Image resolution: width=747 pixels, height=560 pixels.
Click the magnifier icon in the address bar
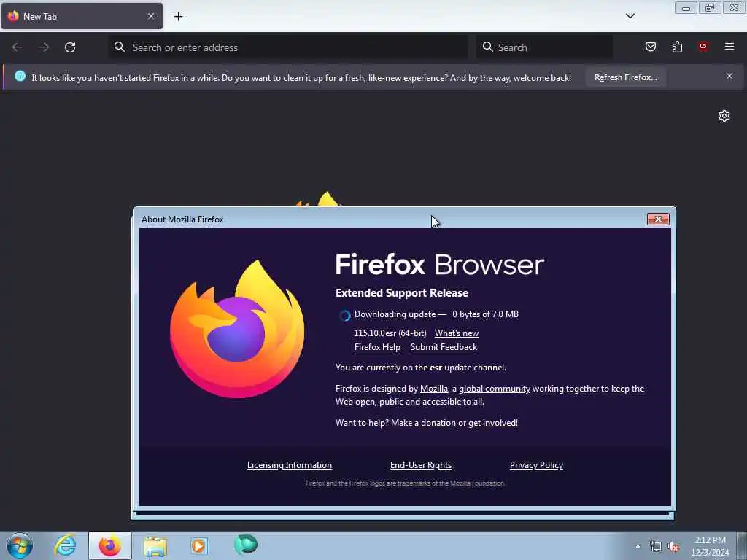(120, 47)
